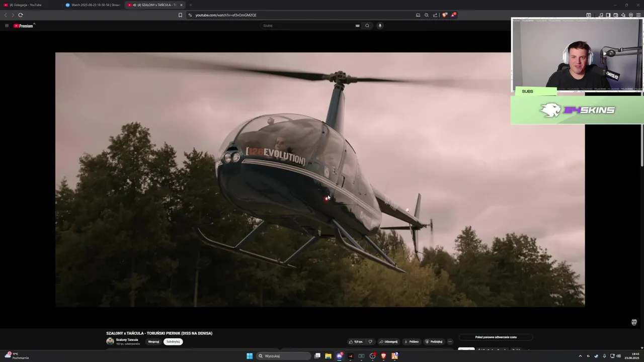This screenshot has width=644, height=362.
Task: Mute the audio-playing tab speaker icon
Action: tap(135, 5)
